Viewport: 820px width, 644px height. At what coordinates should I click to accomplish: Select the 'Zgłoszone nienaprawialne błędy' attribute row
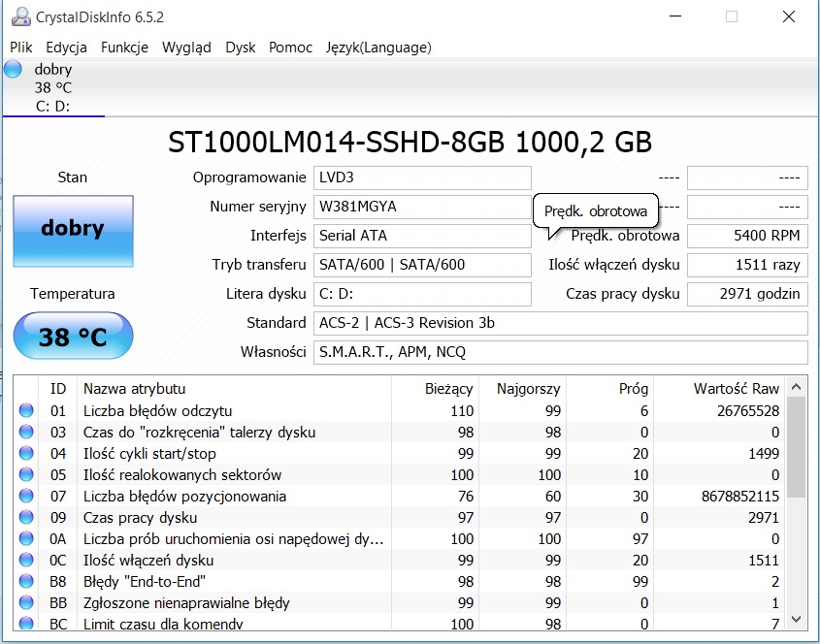pos(399,602)
